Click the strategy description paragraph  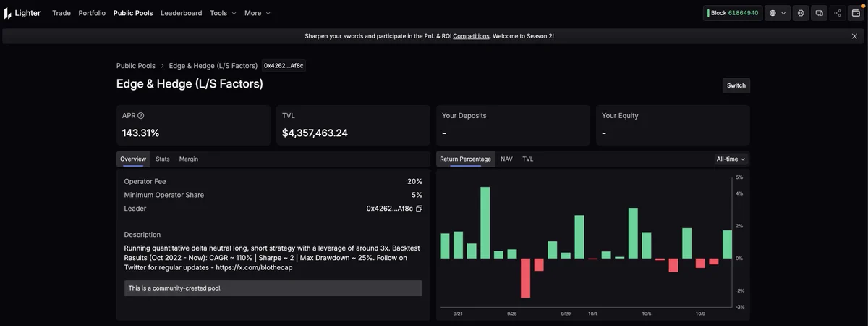[x=272, y=258]
